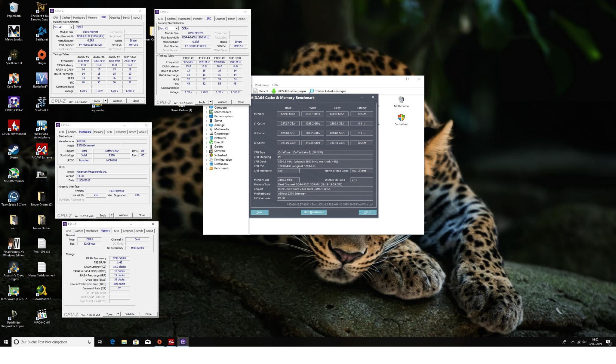
Task: Click the AIDA64 taskbar icon
Action: click(x=171, y=342)
